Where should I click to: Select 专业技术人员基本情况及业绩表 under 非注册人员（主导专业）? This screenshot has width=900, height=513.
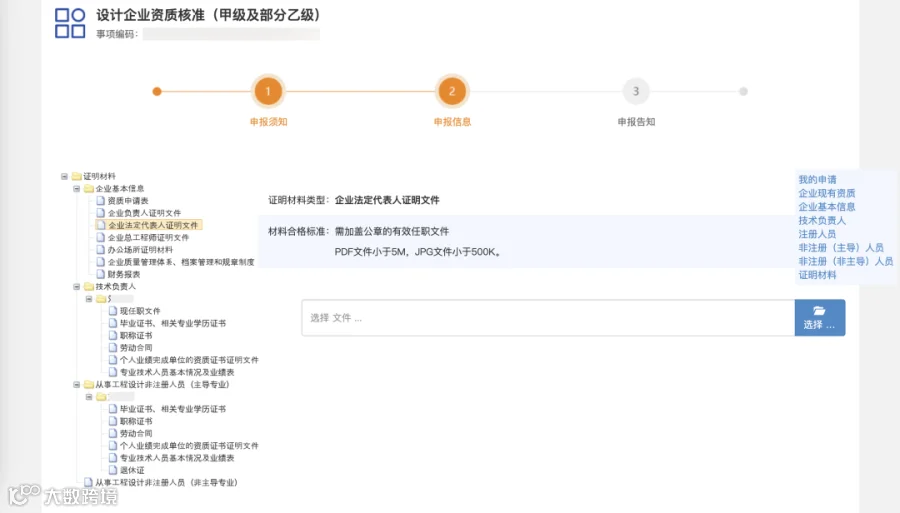tap(177, 458)
